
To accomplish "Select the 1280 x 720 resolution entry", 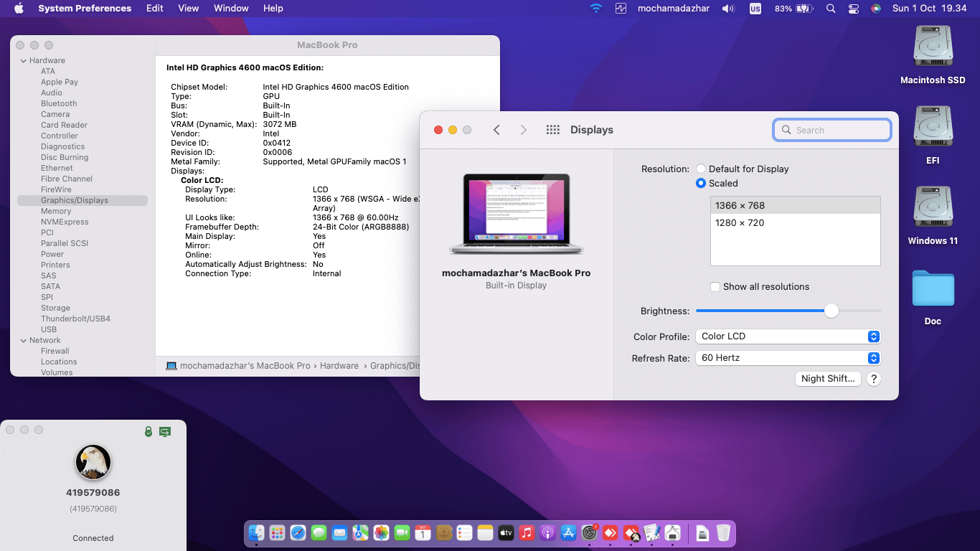I will coord(741,222).
